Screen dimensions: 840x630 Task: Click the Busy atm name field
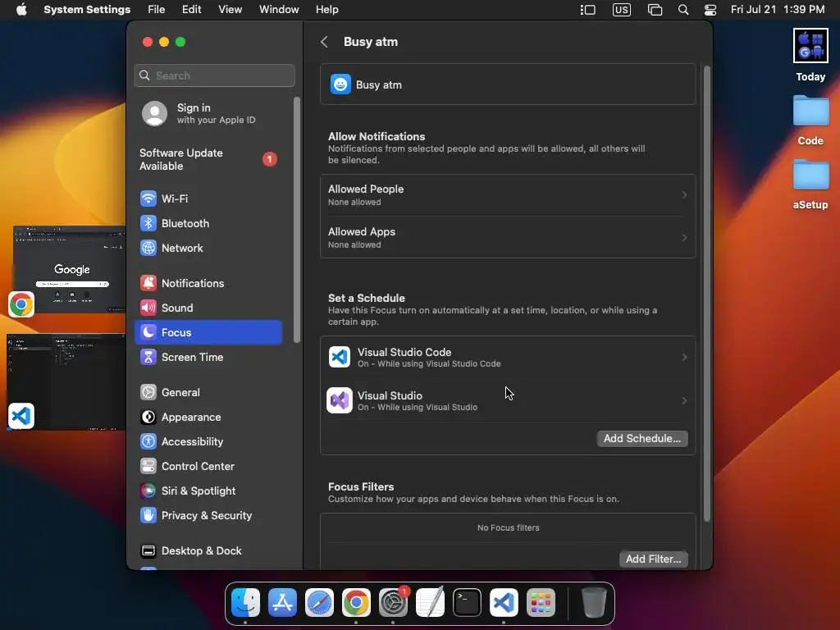tap(508, 84)
